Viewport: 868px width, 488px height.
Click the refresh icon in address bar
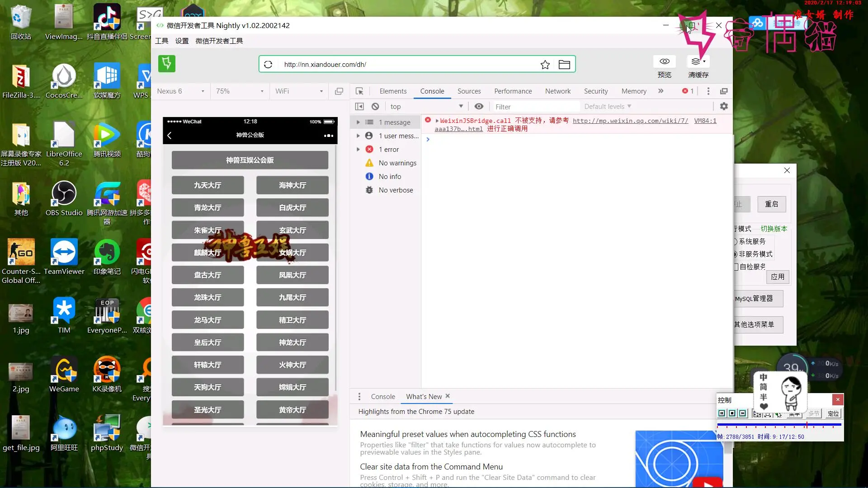pyautogui.click(x=268, y=64)
